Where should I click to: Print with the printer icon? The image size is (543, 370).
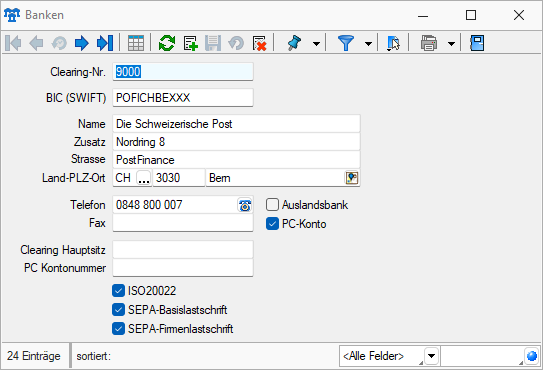click(429, 43)
